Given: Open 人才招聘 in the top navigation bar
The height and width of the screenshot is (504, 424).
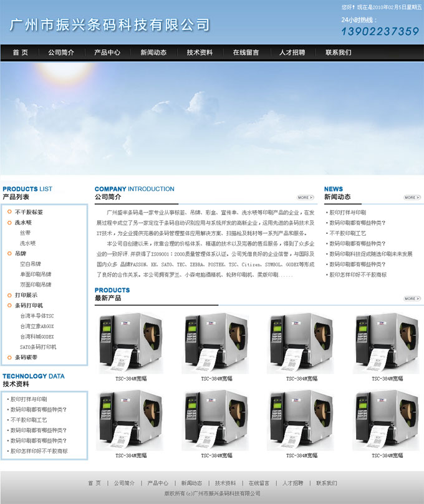Looking at the screenshot, I should 292,52.
